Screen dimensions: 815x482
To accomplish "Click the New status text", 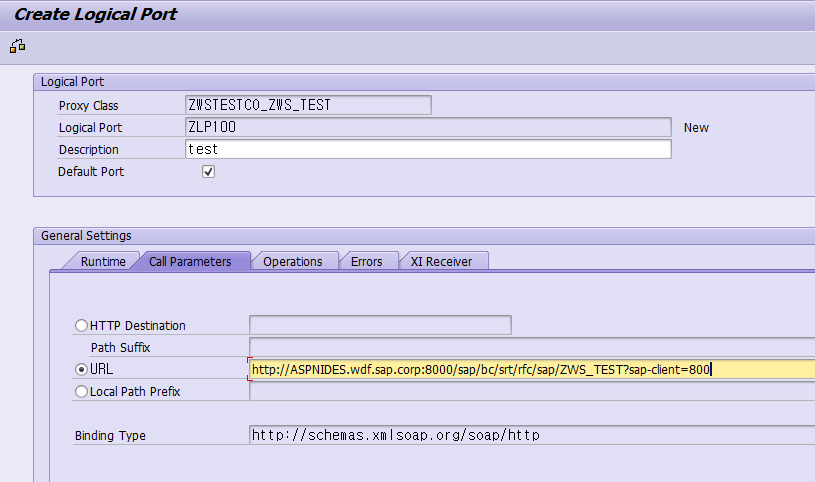I will tap(696, 128).
